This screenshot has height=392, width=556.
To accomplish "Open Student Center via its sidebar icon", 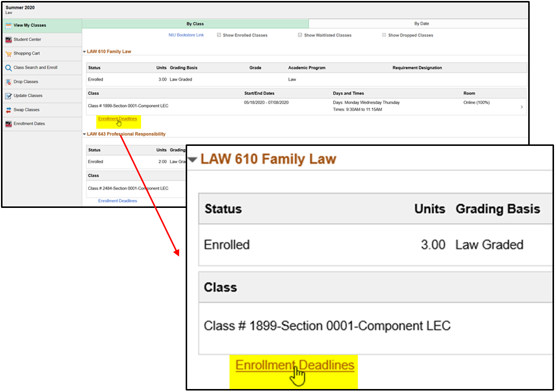I will click(x=8, y=40).
